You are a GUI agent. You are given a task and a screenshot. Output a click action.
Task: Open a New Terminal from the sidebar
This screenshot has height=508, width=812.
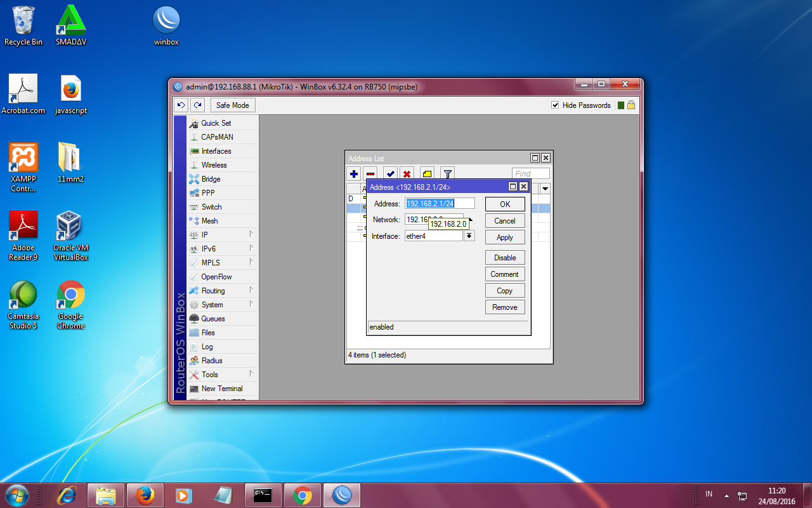[x=223, y=389]
